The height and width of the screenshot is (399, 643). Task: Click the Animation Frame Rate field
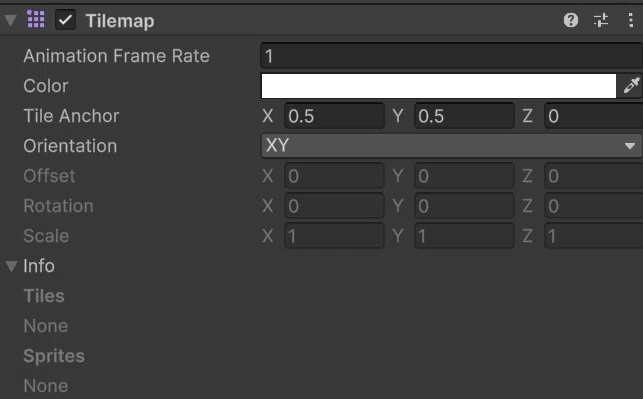point(451,56)
